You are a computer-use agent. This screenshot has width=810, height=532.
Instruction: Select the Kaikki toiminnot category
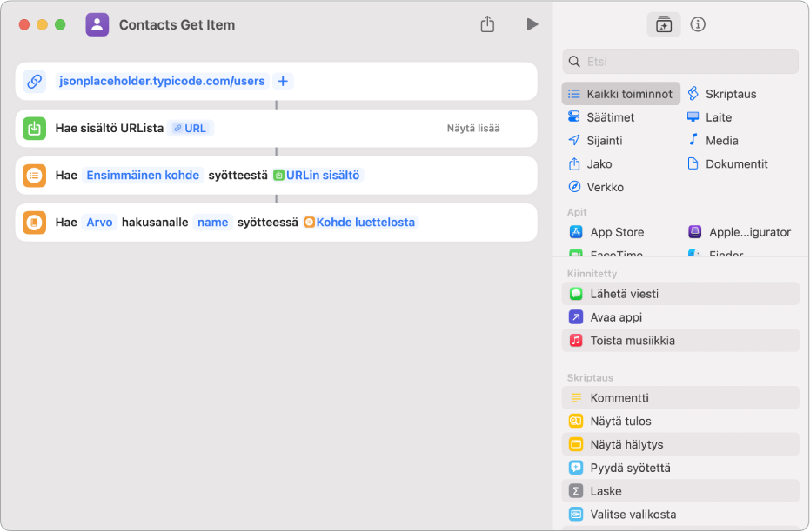(x=621, y=94)
